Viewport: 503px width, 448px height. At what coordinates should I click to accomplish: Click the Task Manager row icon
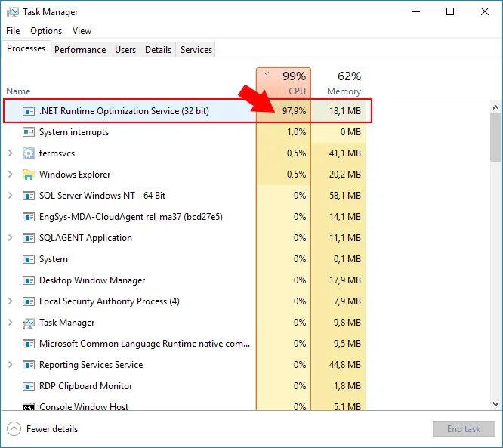click(x=29, y=323)
